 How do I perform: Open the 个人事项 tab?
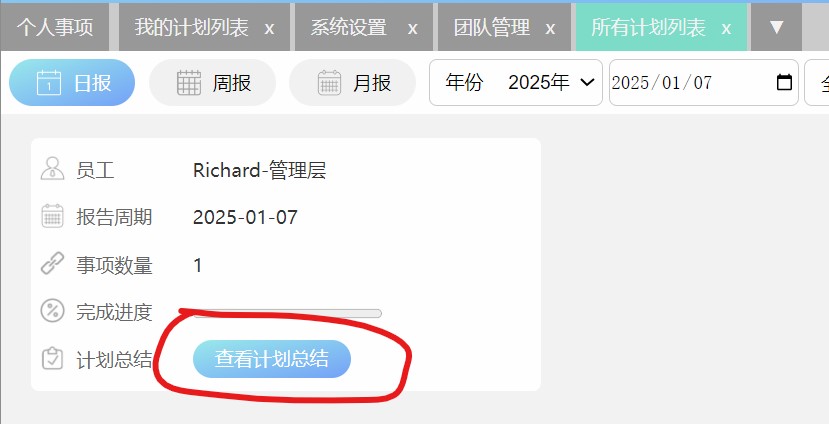pyautogui.click(x=54, y=27)
